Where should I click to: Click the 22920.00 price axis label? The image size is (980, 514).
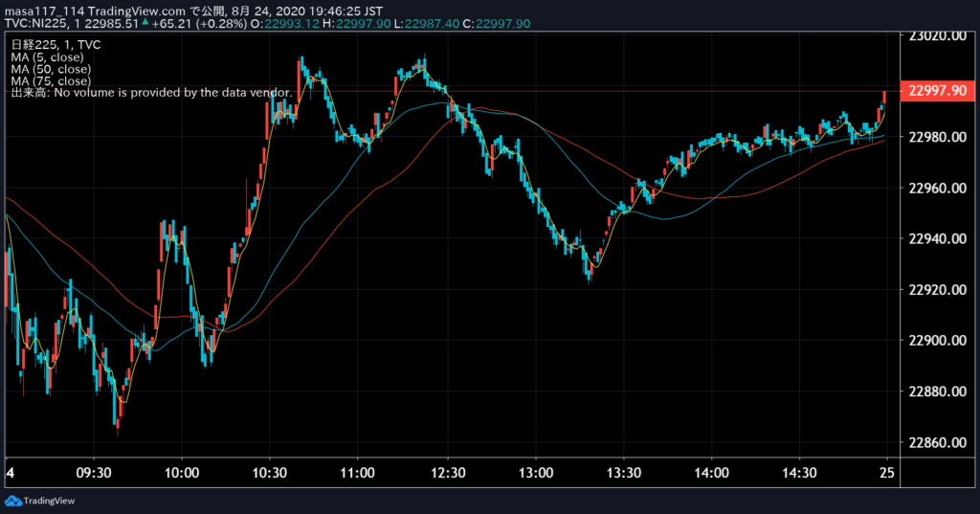pos(938,289)
